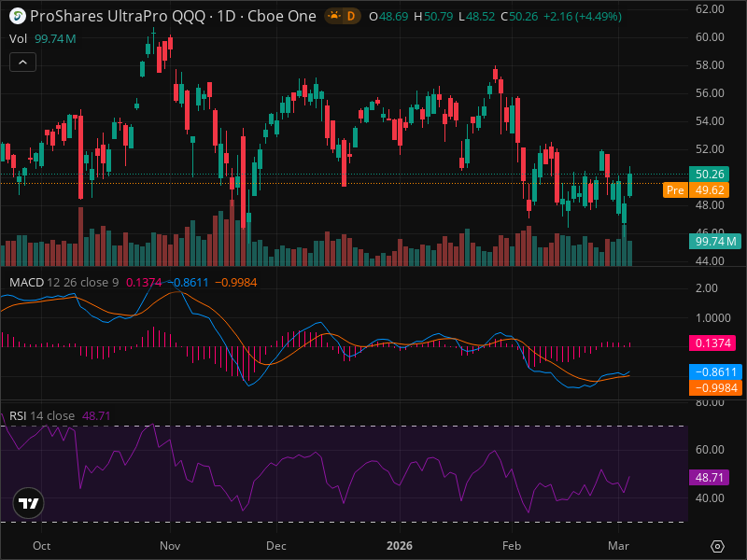Click the MACD 12 26 close 9 legend
747x560 pixels.
(x=63, y=283)
